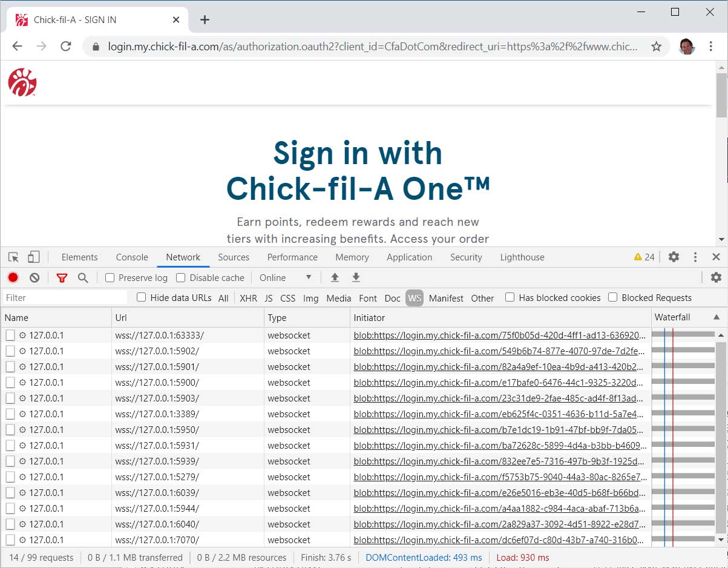Go back in browser

(17, 47)
